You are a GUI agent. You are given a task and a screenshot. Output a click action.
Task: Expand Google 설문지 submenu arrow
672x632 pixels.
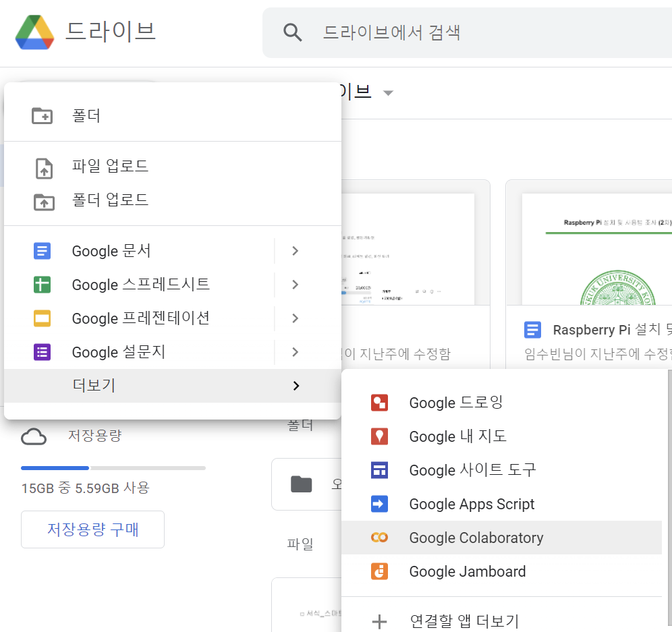(295, 352)
